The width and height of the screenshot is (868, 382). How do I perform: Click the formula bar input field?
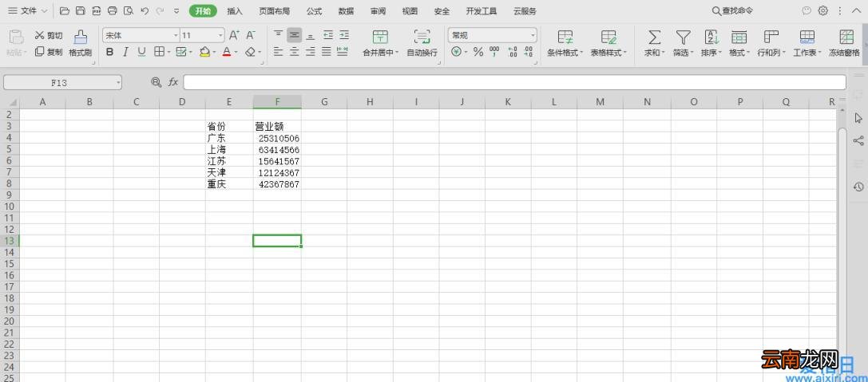[x=514, y=82]
